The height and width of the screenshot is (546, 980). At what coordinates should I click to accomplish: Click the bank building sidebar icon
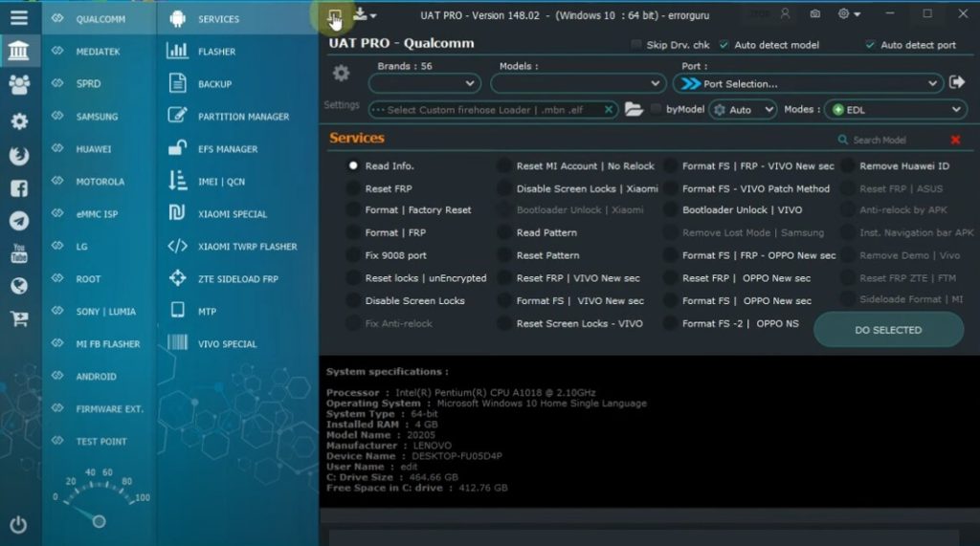click(19, 50)
